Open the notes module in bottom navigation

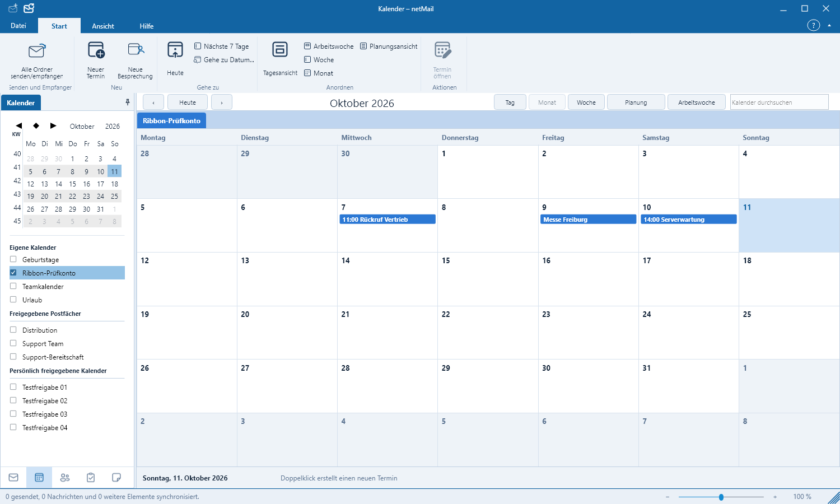116,478
